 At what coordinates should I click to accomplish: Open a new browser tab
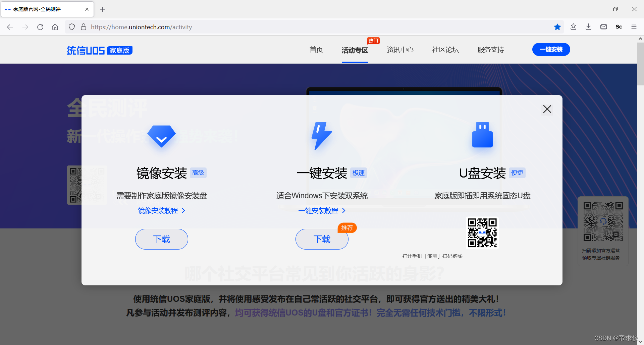point(103,9)
